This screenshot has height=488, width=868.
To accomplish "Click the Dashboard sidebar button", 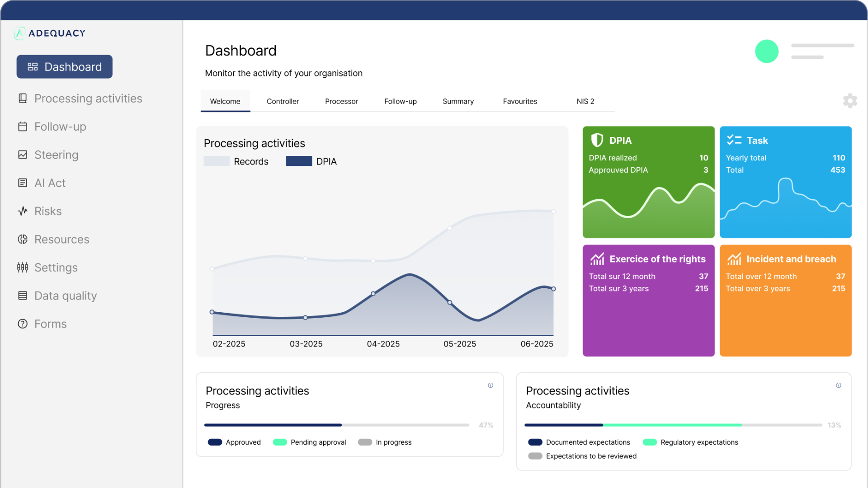I will click(65, 67).
